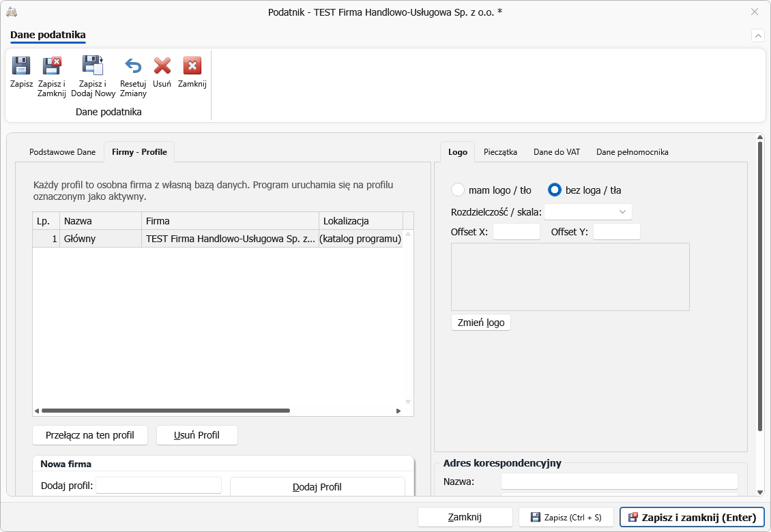
Task: Click the bottom Zamknij button
Action: coord(465,517)
